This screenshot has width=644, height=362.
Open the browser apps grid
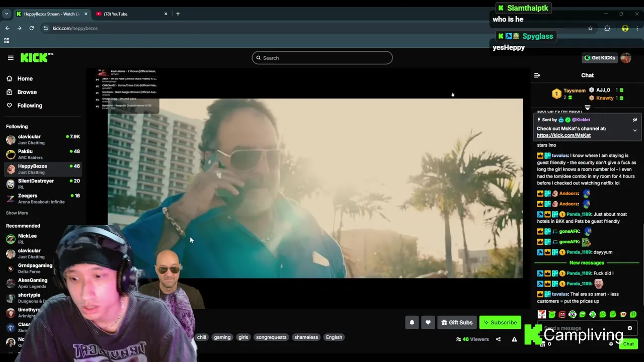point(7,41)
